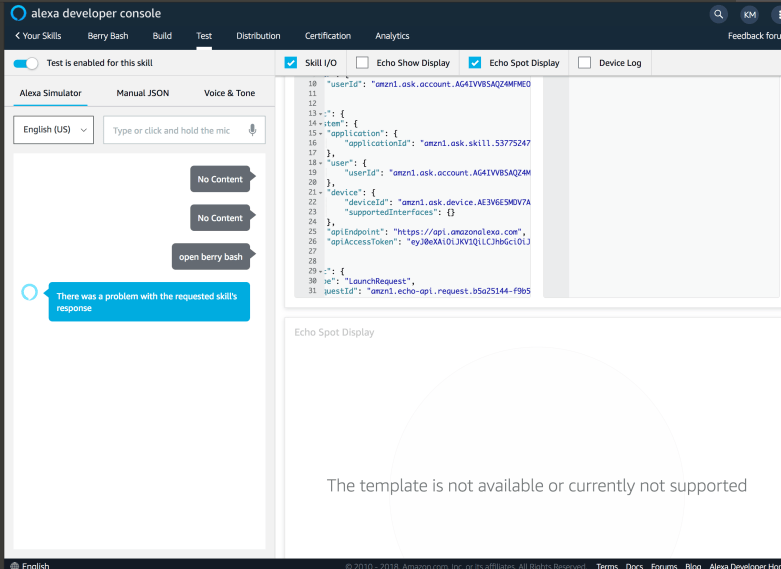Screen dimensions: 781x569
Task: Click the "LaunchRequest" value on line 30
Action: (378, 281)
